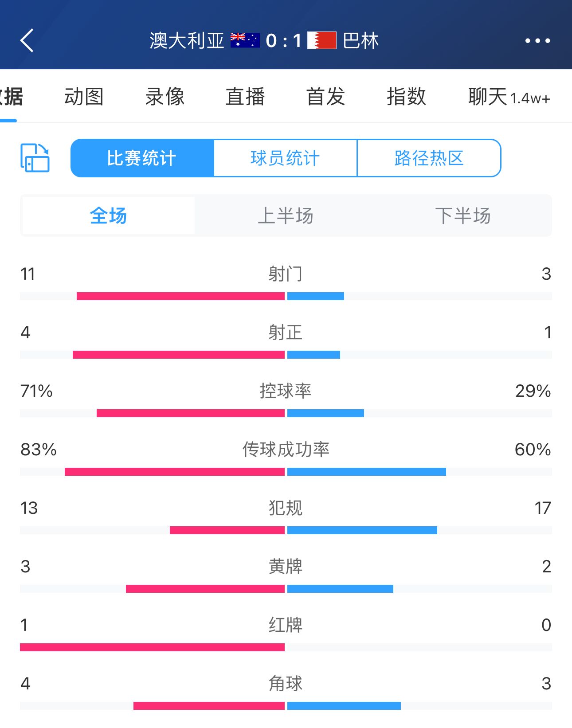
Task: Open the 指数 tab
Action: (x=406, y=97)
